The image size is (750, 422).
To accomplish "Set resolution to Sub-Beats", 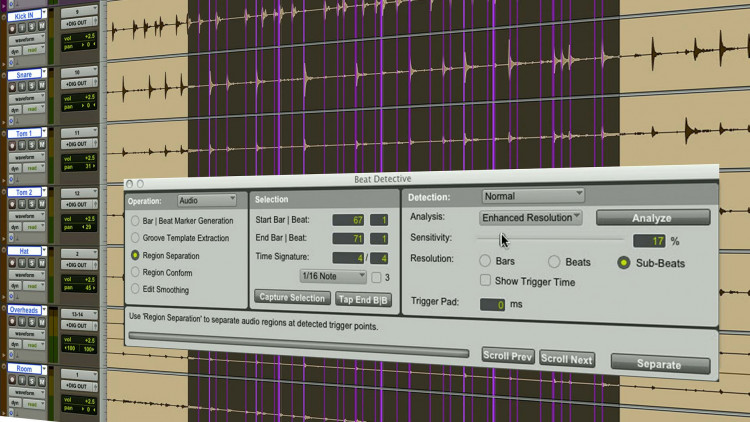I will (x=624, y=263).
